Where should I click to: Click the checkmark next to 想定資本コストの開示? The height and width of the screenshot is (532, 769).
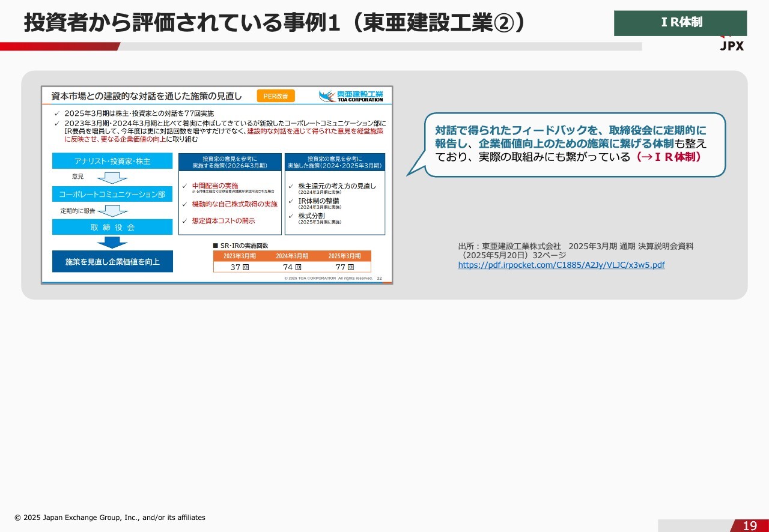[185, 221]
